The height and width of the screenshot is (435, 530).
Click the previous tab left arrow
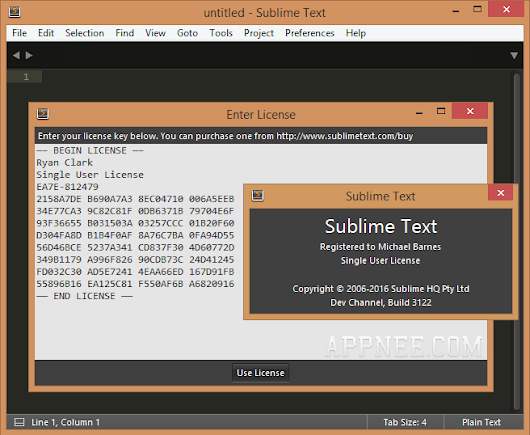16,55
